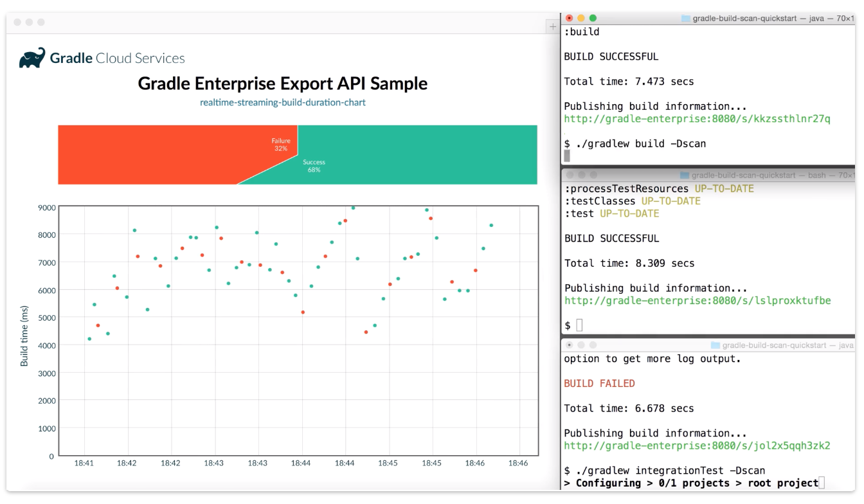Click folder icon in java terminal title
This screenshot has height=504, width=864.
(686, 19)
